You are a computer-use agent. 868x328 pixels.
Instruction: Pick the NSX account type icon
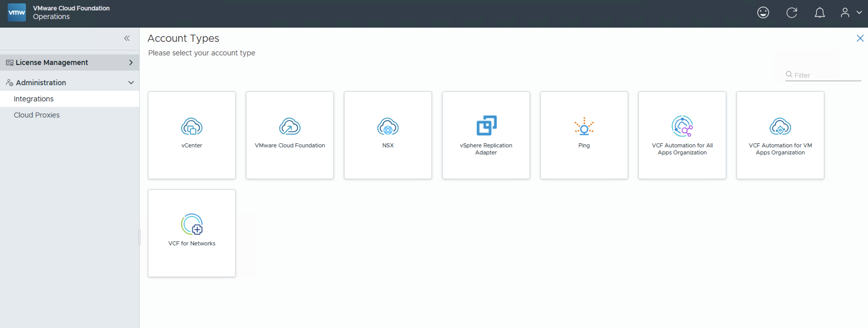tap(387, 126)
